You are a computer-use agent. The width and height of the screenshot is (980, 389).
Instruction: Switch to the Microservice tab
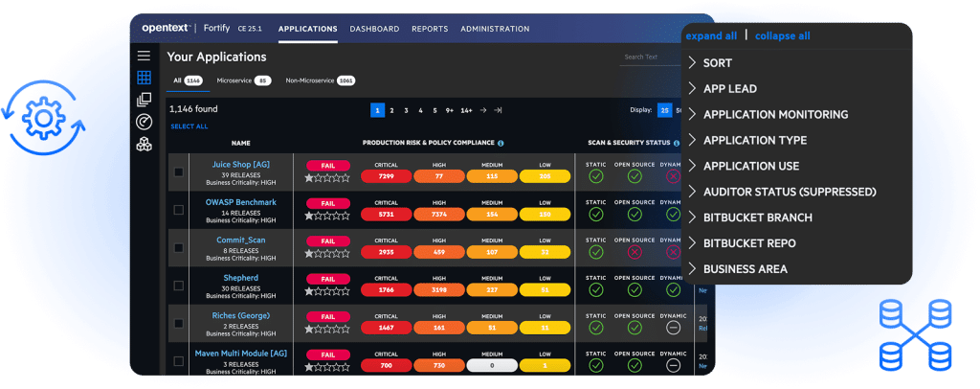(x=244, y=80)
